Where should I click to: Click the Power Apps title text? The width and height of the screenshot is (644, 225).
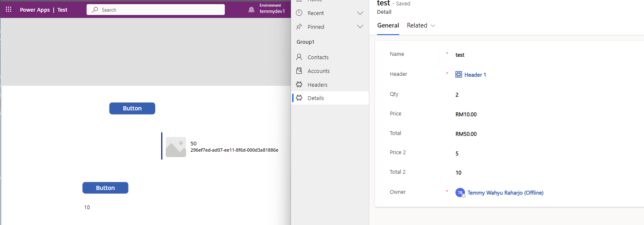click(35, 10)
